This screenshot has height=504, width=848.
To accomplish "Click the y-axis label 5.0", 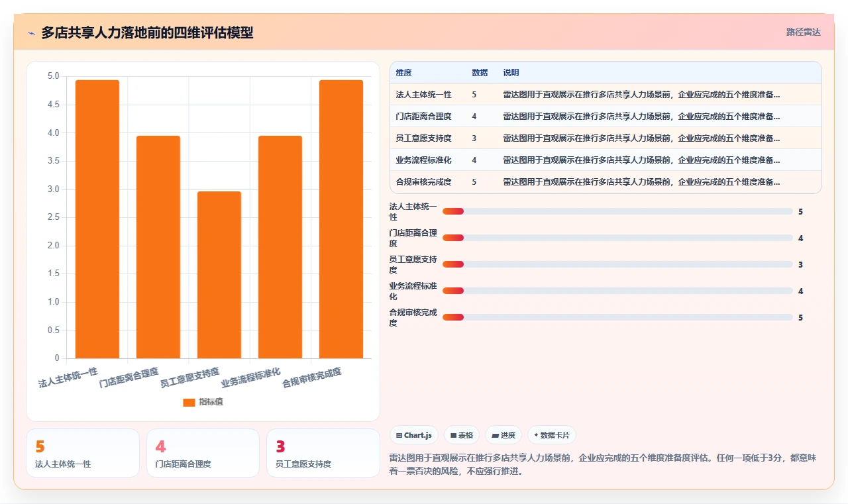I will (x=54, y=76).
